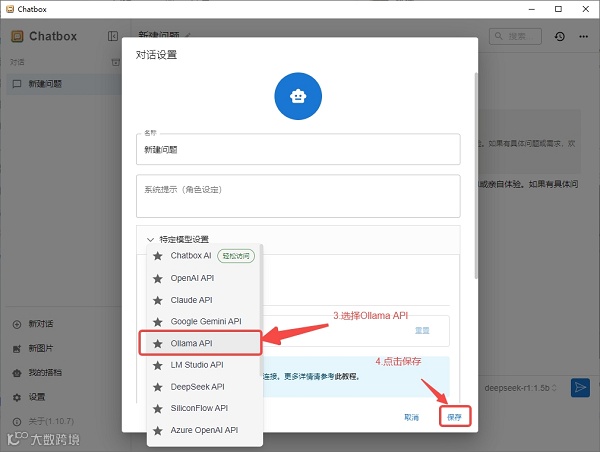Image resolution: width=600 pixels, height=452 pixels.
Task: Open chat history with the clock icon
Action: 559,36
